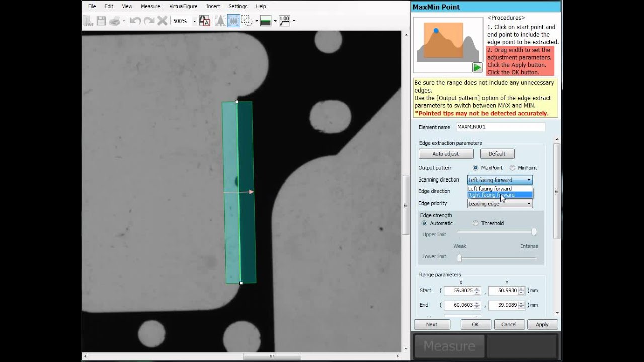Click the Save floppy disk icon

tap(101, 21)
